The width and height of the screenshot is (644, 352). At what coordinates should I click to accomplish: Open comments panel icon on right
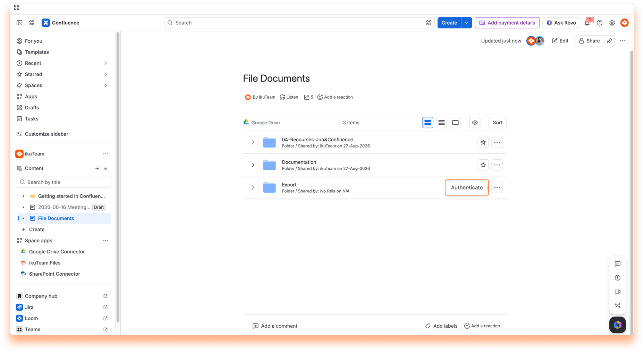(618, 264)
